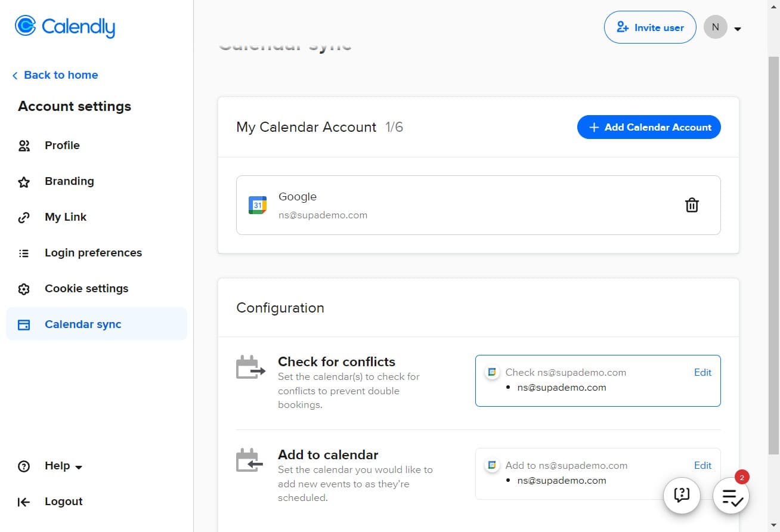The height and width of the screenshot is (532, 780).
Task: Click the Invite user button
Action: click(x=649, y=27)
